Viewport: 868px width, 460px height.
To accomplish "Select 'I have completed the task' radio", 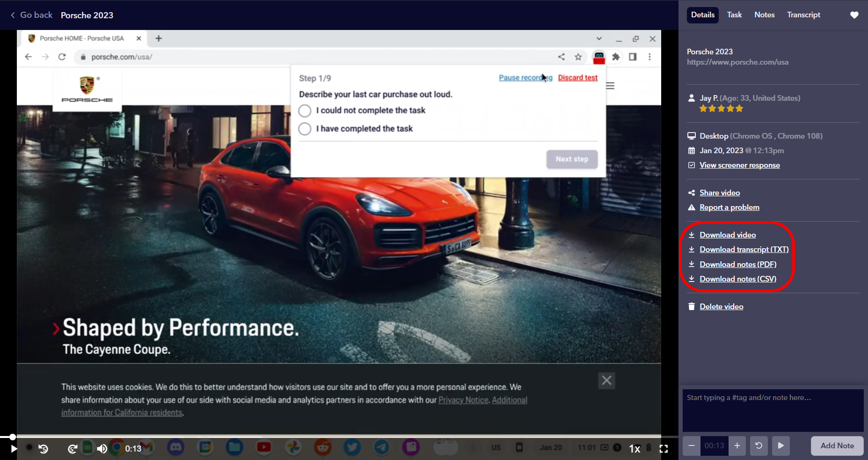I will point(305,129).
